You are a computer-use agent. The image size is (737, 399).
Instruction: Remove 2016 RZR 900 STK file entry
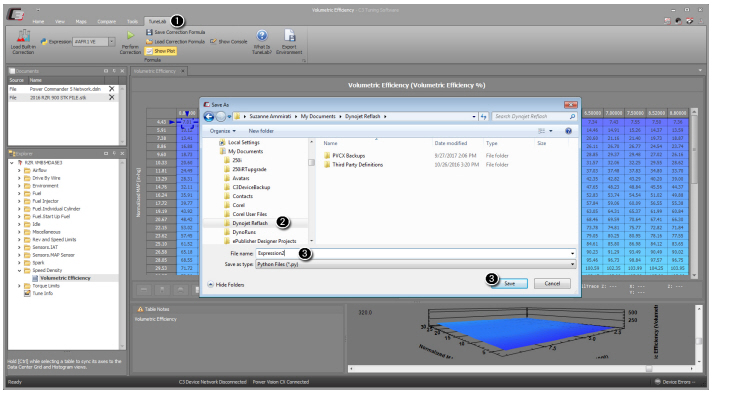[111, 97]
